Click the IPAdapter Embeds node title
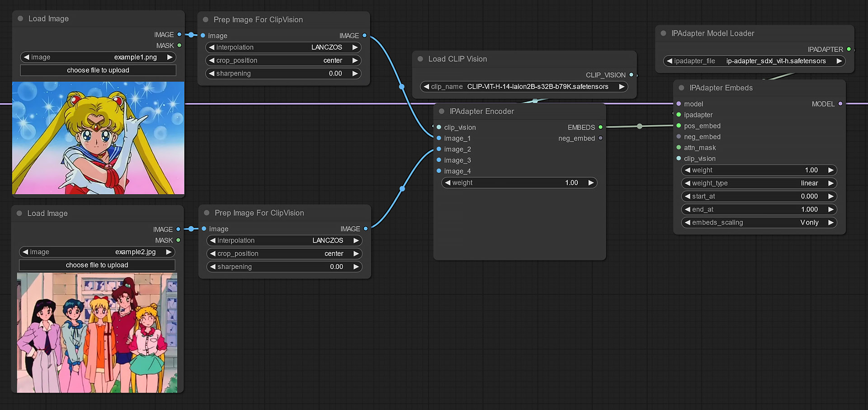The image size is (868, 410). (x=721, y=88)
